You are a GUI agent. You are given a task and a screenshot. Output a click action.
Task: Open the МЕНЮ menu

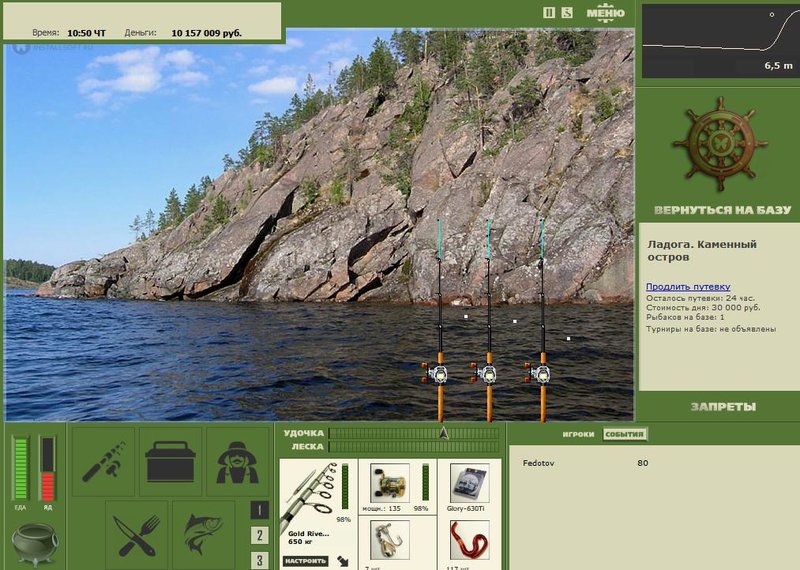pyautogui.click(x=606, y=13)
